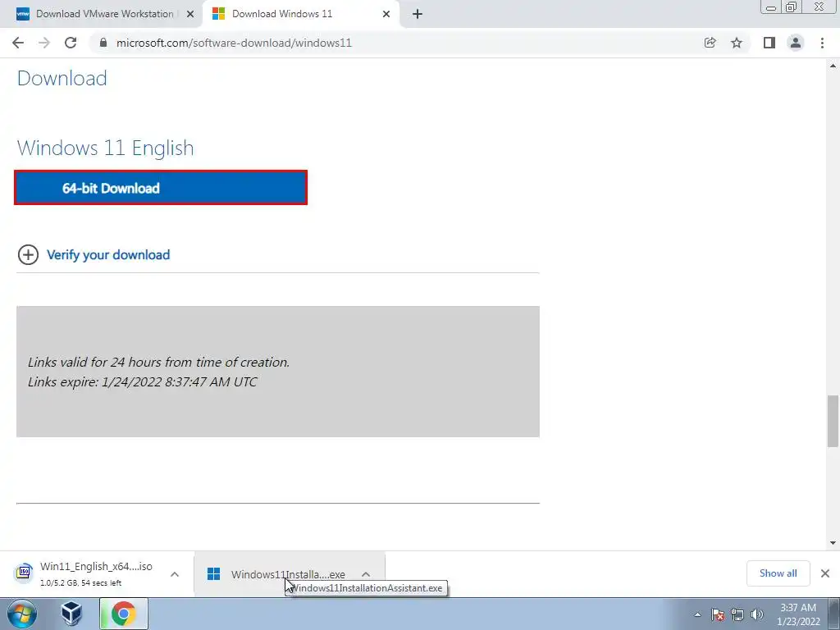Go back using the browser back arrow

tap(18, 43)
